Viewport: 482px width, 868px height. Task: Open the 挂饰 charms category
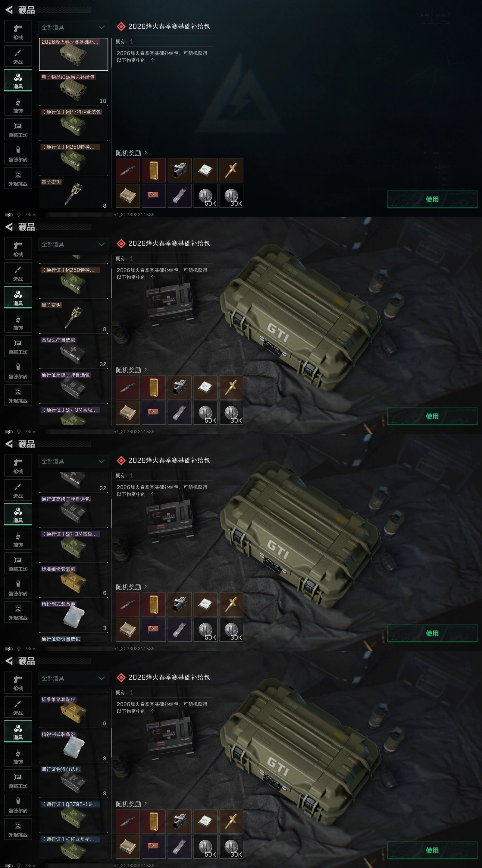click(x=18, y=105)
